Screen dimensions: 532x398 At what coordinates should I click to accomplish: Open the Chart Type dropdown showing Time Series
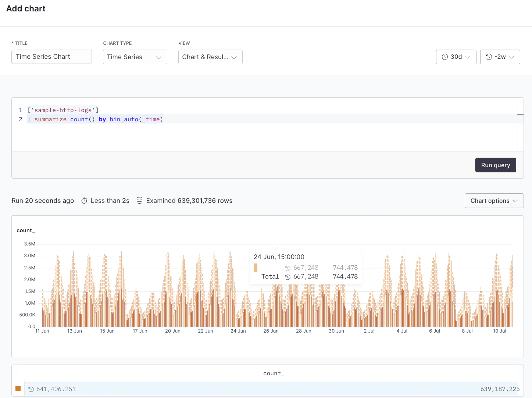tap(135, 57)
